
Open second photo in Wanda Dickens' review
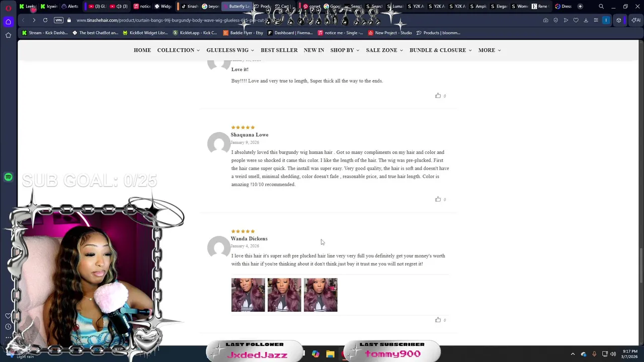tap(284, 295)
